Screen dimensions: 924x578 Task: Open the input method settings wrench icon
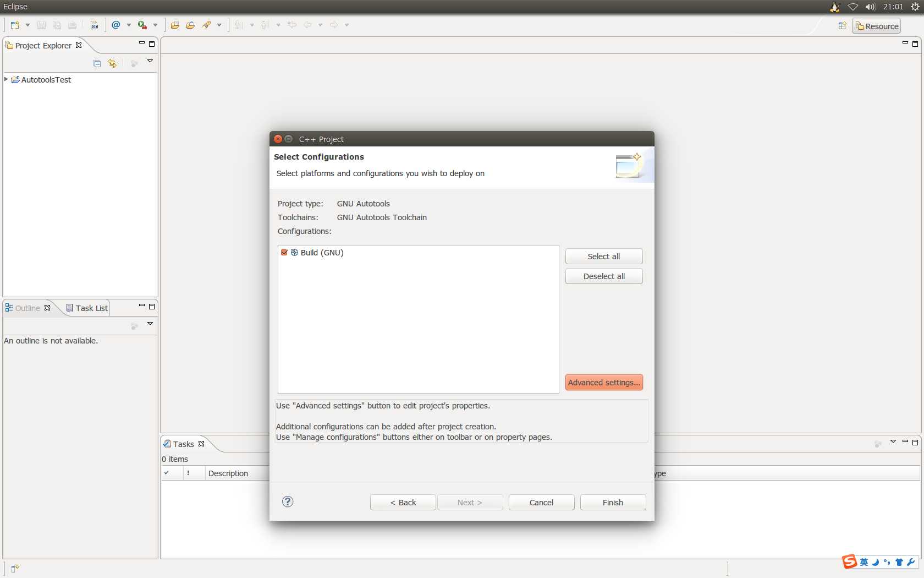point(911,562)
